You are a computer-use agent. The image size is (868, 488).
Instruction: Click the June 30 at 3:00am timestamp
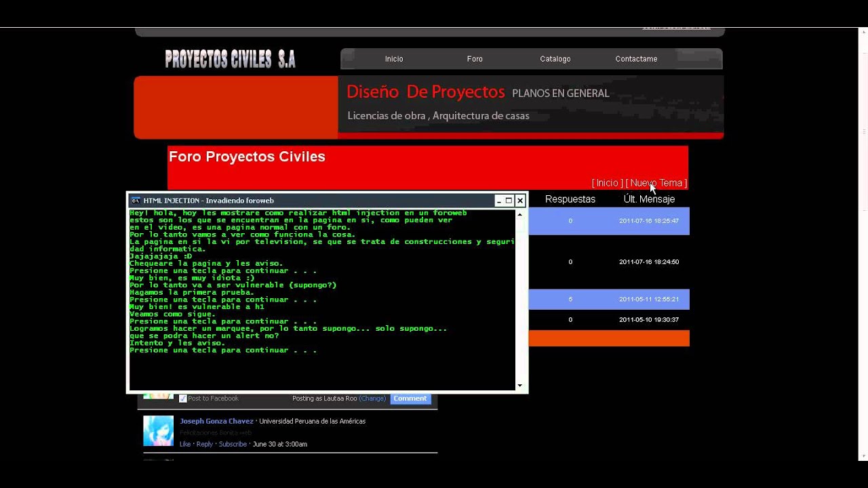(280, 444)
